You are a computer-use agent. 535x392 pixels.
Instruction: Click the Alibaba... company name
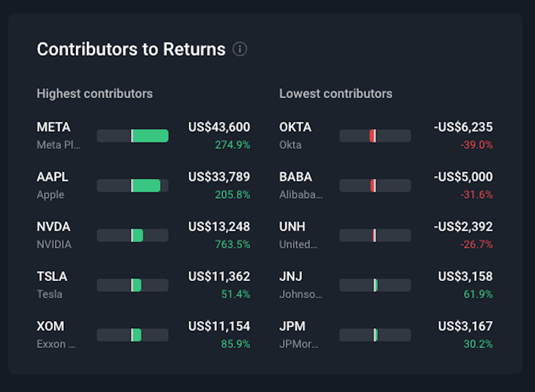coord(301,195)
